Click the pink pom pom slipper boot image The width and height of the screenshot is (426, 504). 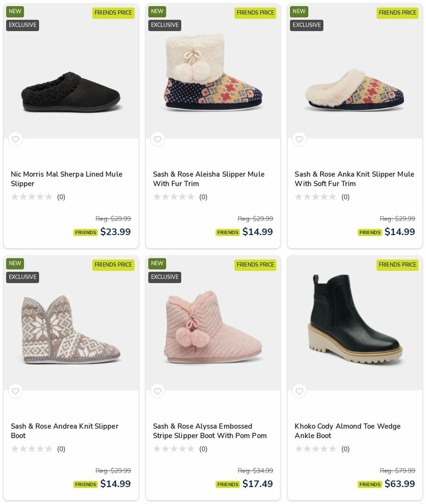(x=213, y=327)
